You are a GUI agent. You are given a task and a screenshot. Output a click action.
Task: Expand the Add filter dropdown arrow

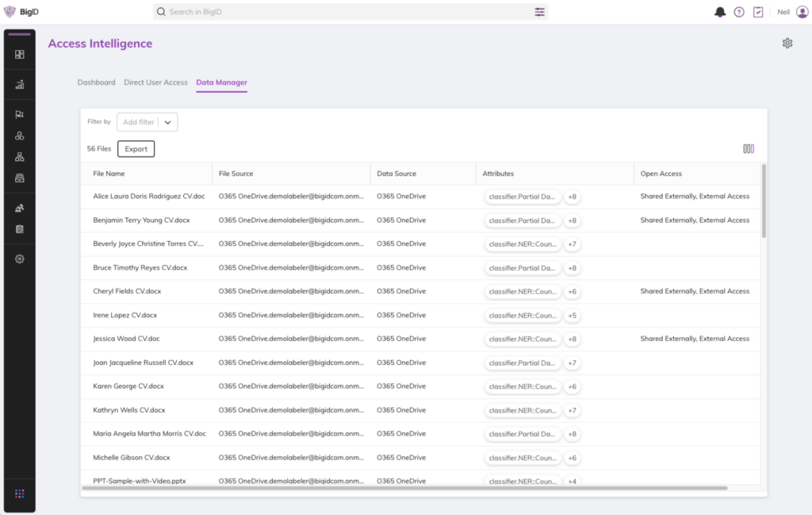tap(168, 122)
